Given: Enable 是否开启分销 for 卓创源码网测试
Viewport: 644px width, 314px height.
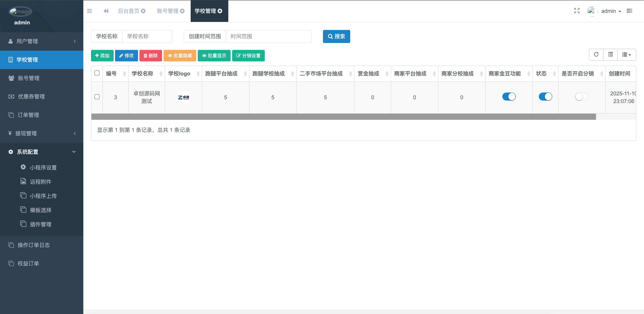Looking at the screenshot, I should tap(581, 96).
